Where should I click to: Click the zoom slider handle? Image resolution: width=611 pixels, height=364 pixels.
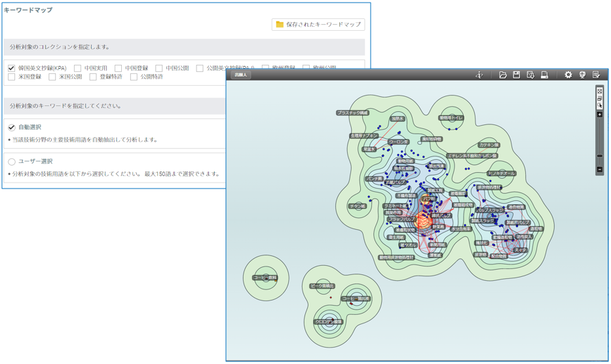(599, 156)
